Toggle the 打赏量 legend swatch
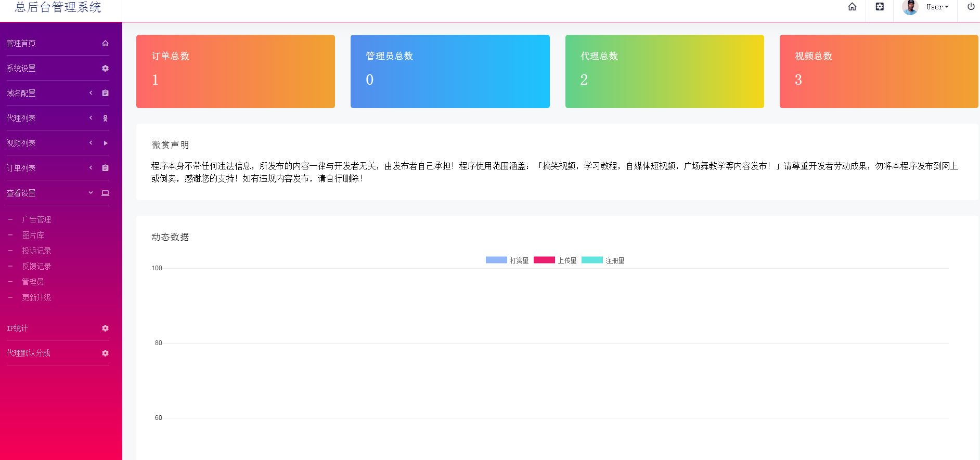Screen dimensions: 980x460 tap(496, 260)
